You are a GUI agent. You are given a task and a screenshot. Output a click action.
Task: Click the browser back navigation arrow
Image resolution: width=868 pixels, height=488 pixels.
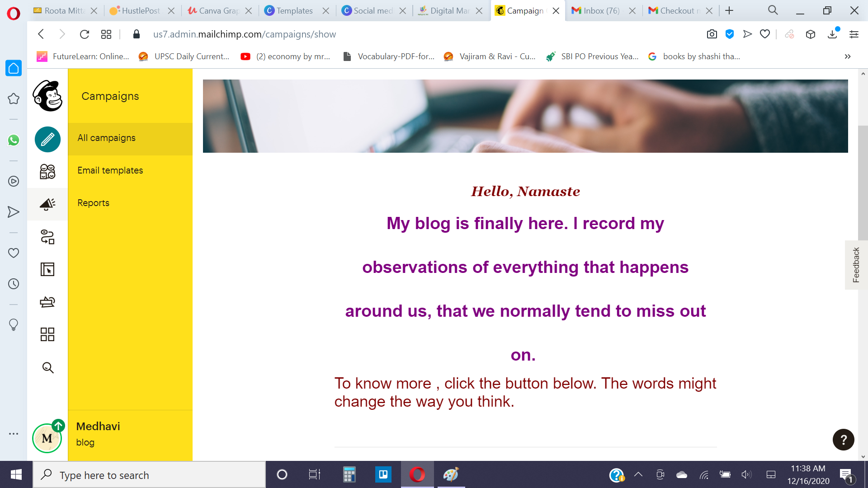tap(40, 34)
